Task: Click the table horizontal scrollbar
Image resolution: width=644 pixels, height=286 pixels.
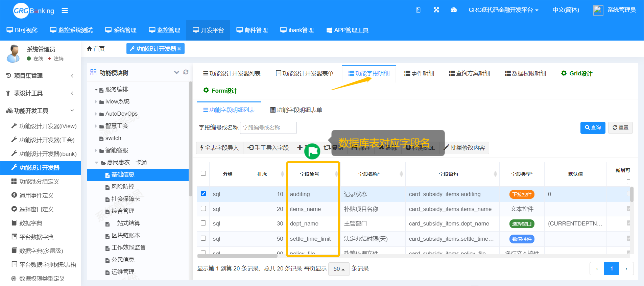Action: coord(237,256)
